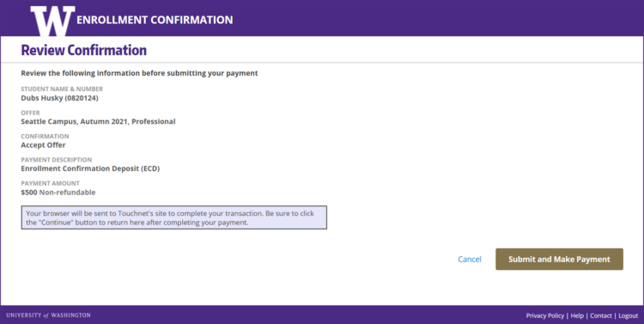
Task: Click the Enrollment Confirmation header title
Action: 155,20
